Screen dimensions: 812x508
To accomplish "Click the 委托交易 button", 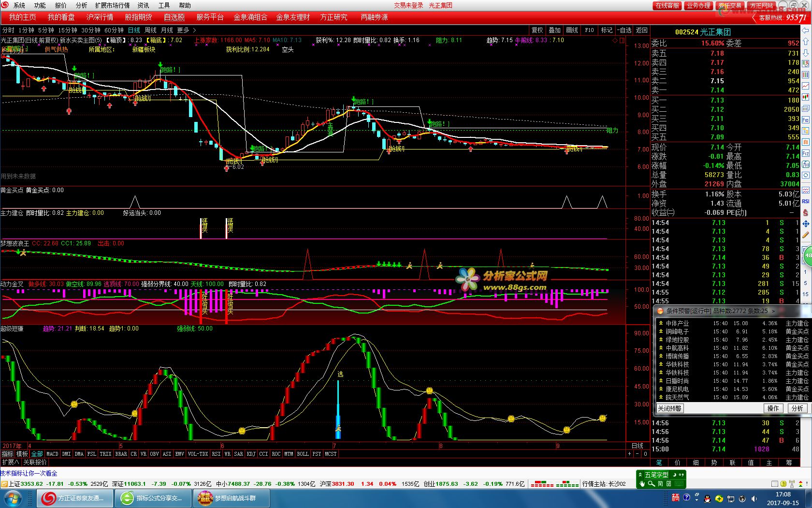I will pos(730,5).
